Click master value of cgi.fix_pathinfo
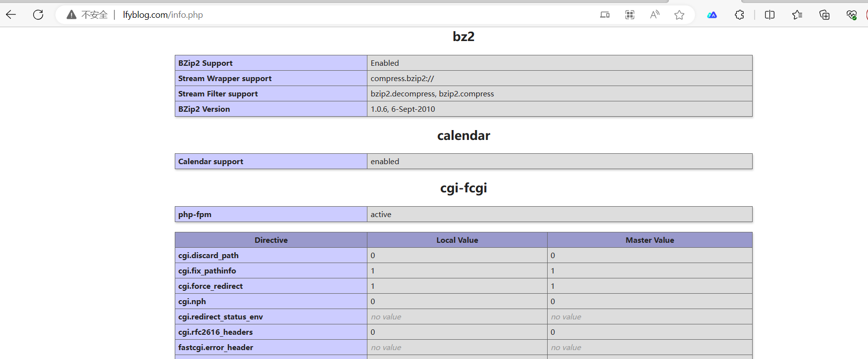Viewport: 868px width, 359px height. pyautogui.click(x=553, y=270)
